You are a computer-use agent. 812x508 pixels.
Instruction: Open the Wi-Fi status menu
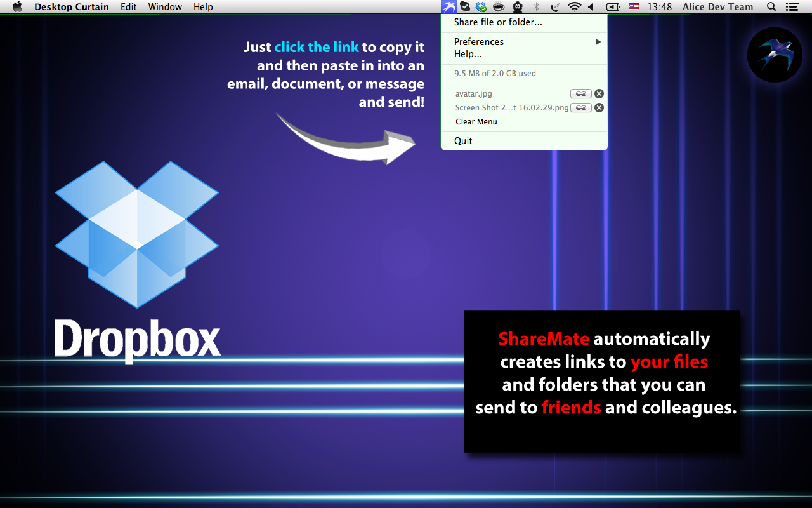[574, 7]
